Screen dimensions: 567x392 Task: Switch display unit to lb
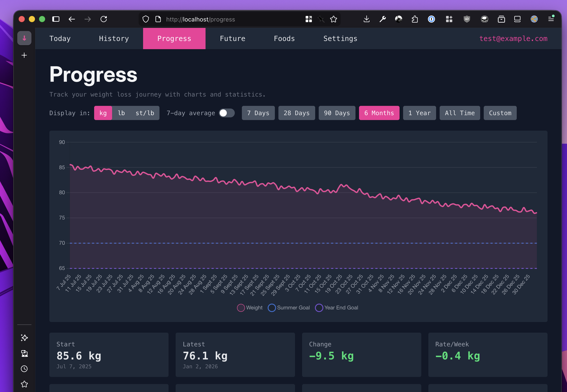point(121,113)
